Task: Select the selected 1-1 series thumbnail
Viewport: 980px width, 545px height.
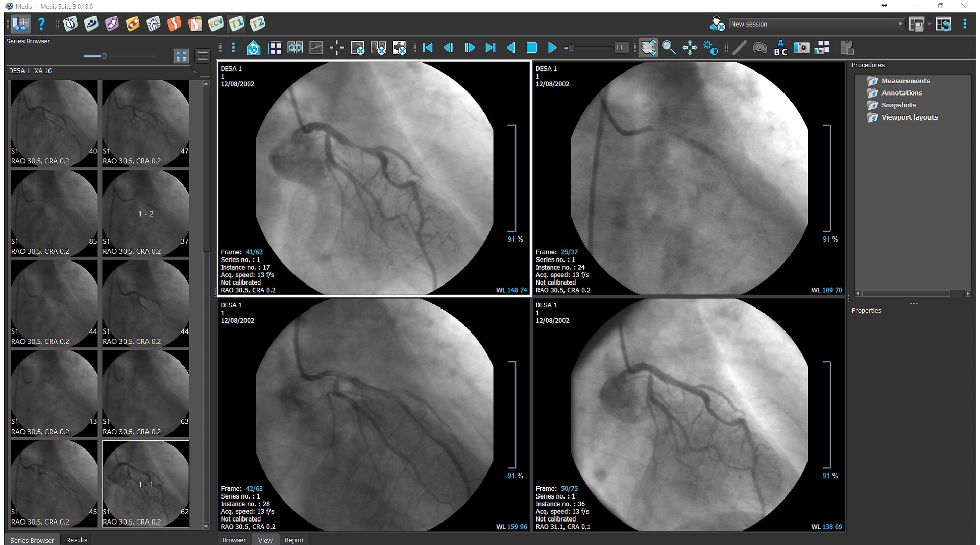Action: pos(145,484)
